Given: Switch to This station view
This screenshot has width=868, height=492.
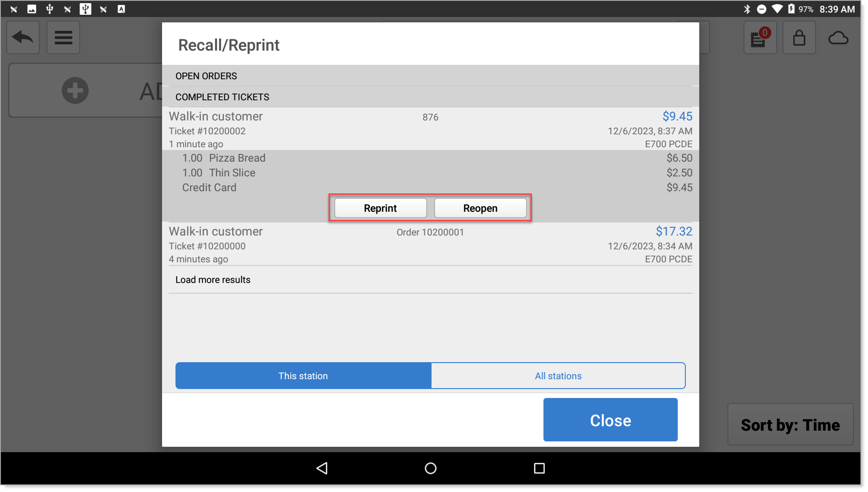Looking at the screenshot, I should point(304,376).
